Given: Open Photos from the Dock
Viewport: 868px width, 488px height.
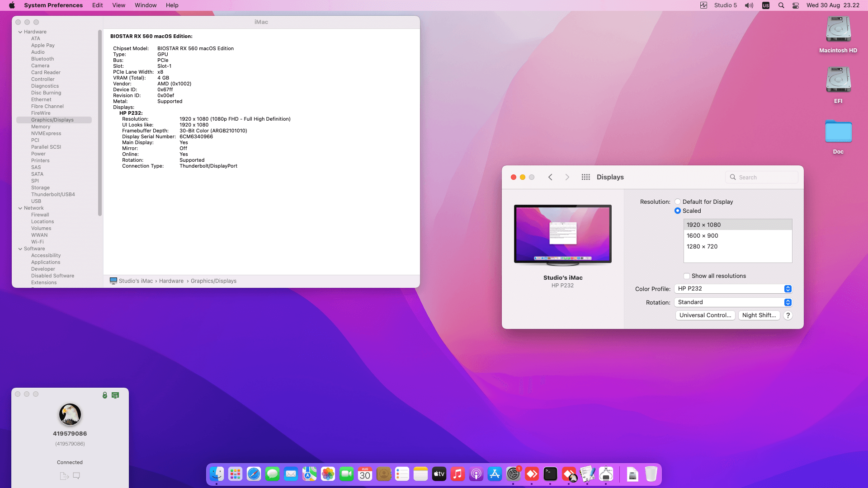Looking at the screenshot, I should point(328,474).
